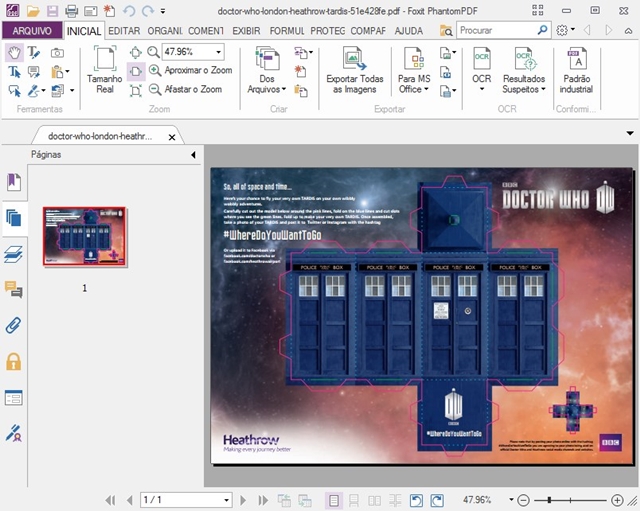Viewport: 640px width, 511px height.
Task: Toggle single page view mode
Action: point(334,500)
